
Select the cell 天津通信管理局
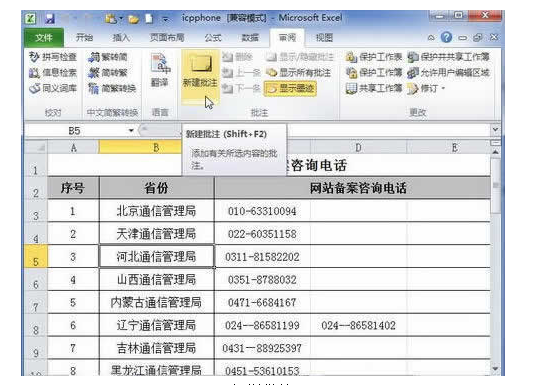pos(156,234)
